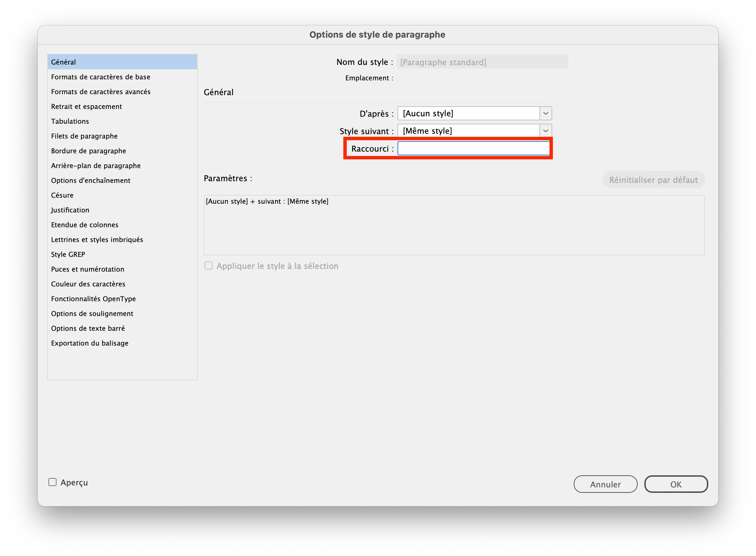756x556 pixels.
Task: Click the OK button
Action: coord(676,484)
